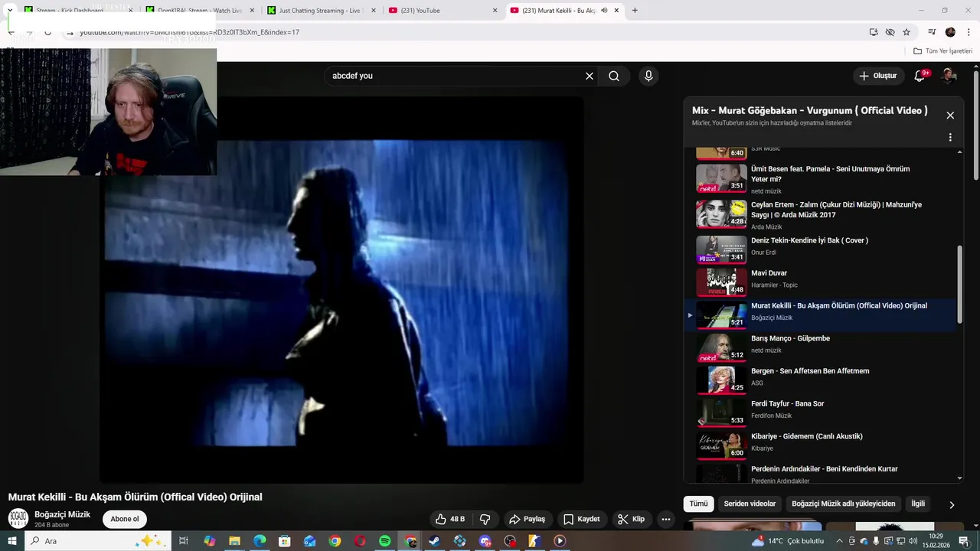Open Tüm Yer İşaretleri bookmarks folder
This screenshot has height=551, width=980.
942,51
